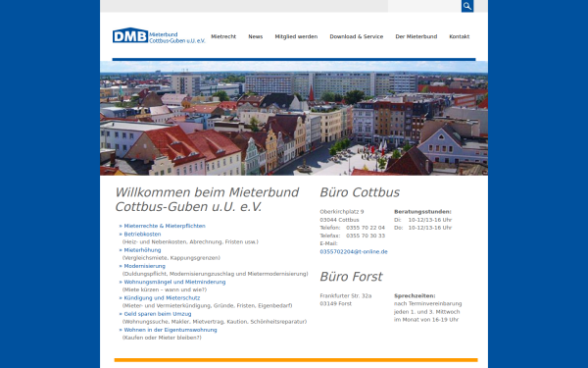This screenshot has height=368, width=588.
Task: Open the Betriebkosten link
Action: click(x=142, y=234)
